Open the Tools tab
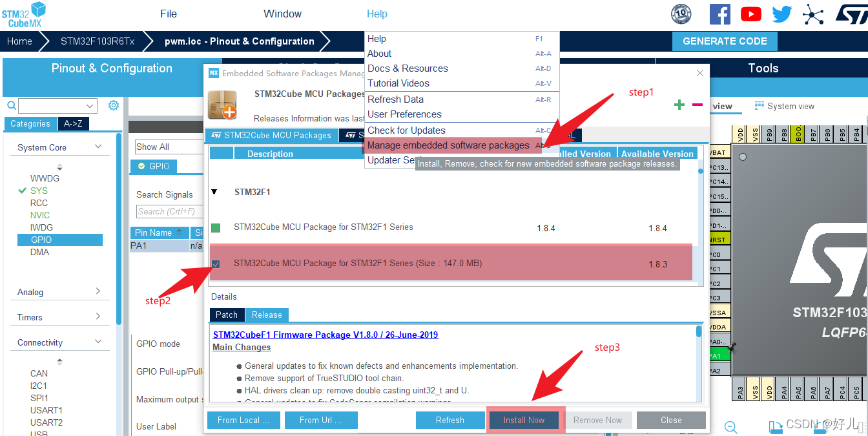 pyautogui.click(x=763, y=68)
